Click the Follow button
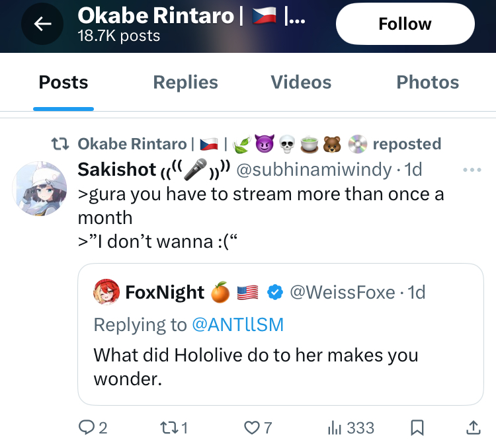 click(405, 24)
